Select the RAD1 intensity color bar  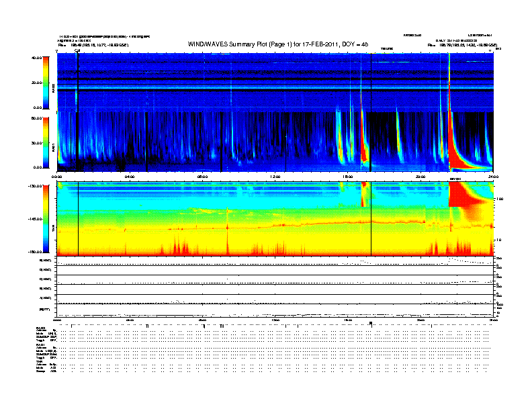coord(46,143)
